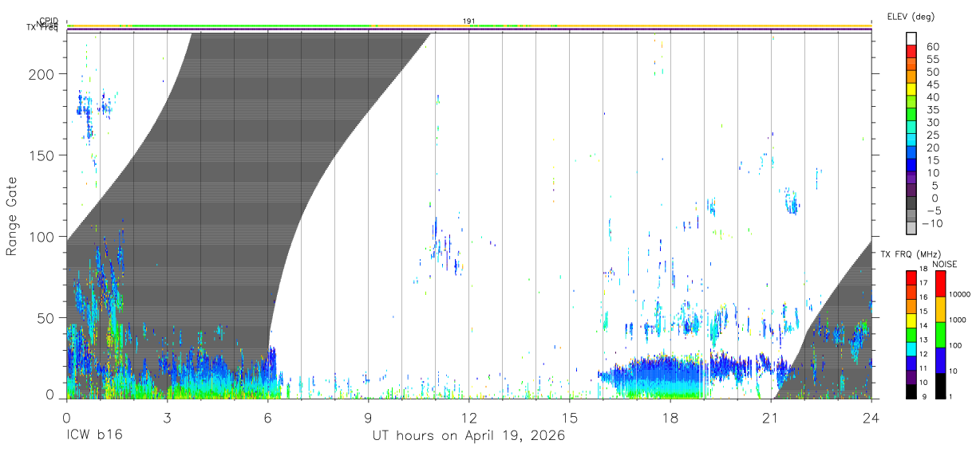Click the 45 label on ELEV scale
Image resolution: width=980 pixels, height=452 pixels.
932,85
